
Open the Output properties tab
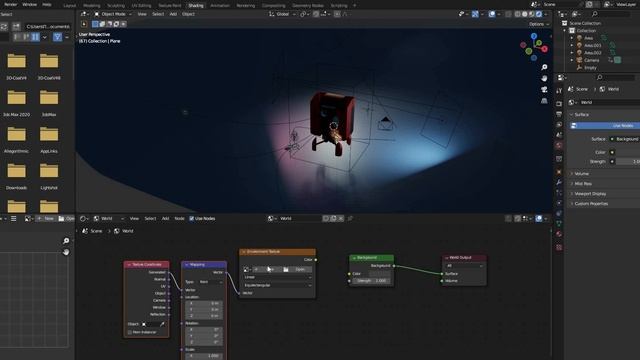[x=559, y=114]
